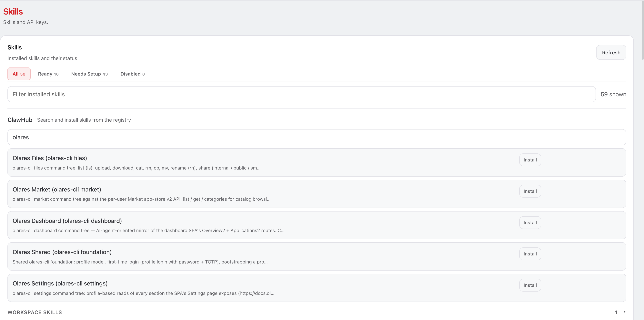Select the All 59 tab
The width and height of the screenshot is (644, 320).
click(19, 74)
